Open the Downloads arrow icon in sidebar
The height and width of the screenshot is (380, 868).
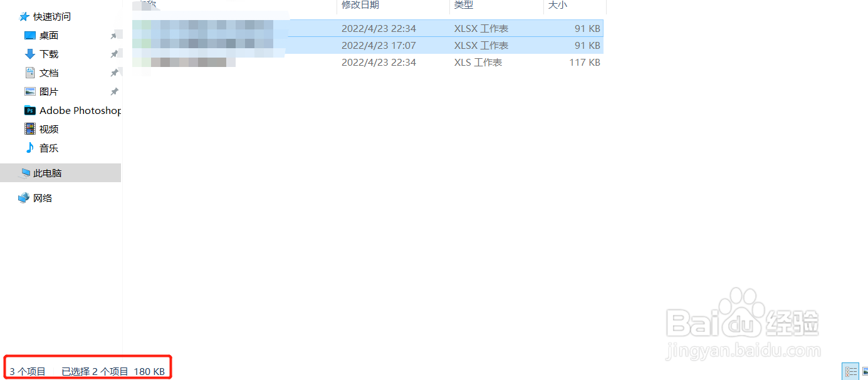30,54
